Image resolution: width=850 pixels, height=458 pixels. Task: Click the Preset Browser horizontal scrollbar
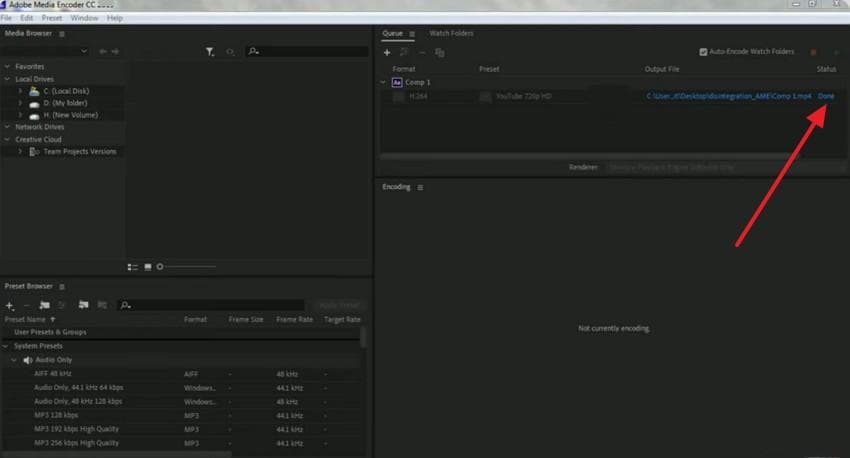tap(117, 454)
